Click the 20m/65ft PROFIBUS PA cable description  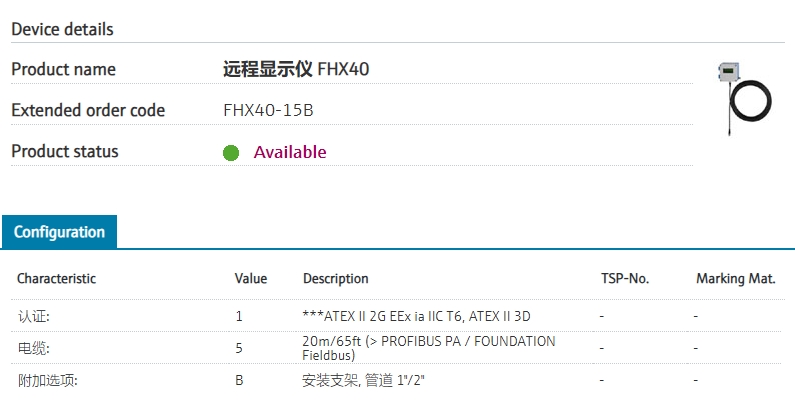(x=428, y=348)
